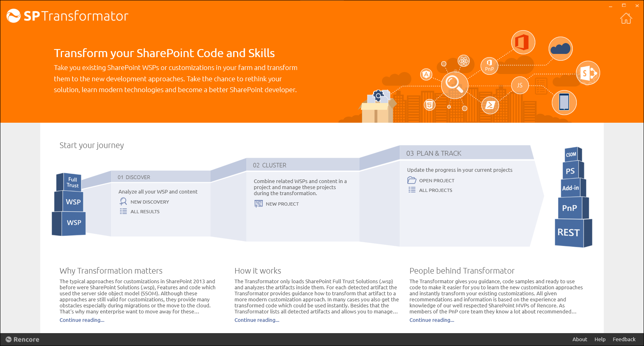Click the 'People behind Transformator' heading
Viewport: 644px width, 346px height.
(x=462, y=271)
